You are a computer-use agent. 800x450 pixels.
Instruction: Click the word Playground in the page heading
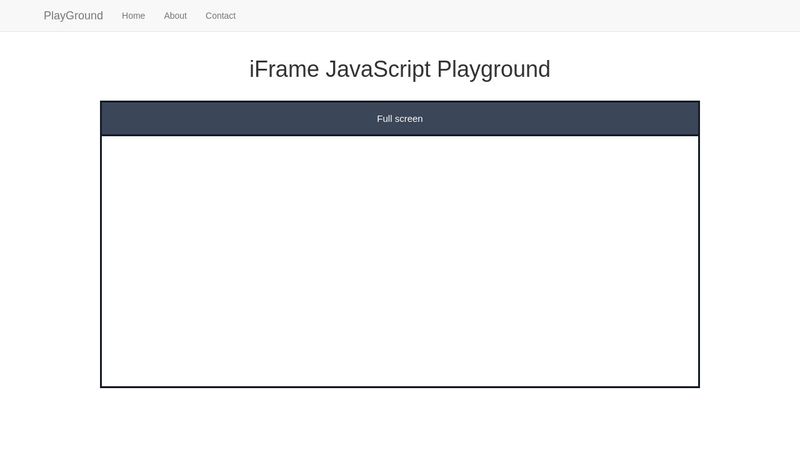pos(493,69)
